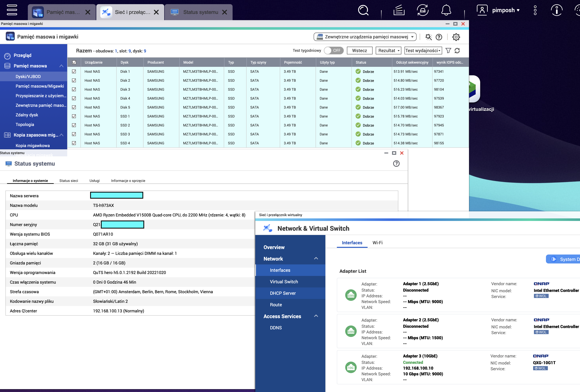Collapse the Network section chevron
Image resolution: width=580 pixels, height=392 pixels.
click(x=316, y=258)
